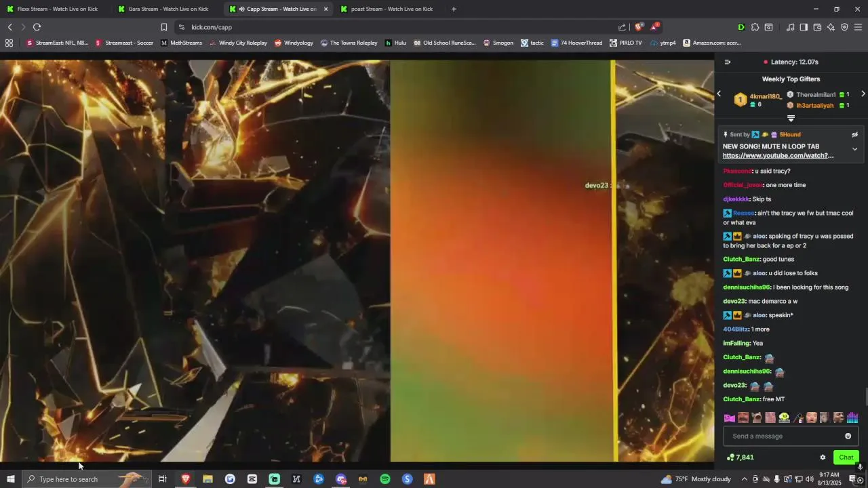Open Brave Shields lion icon

click(638, 27)
